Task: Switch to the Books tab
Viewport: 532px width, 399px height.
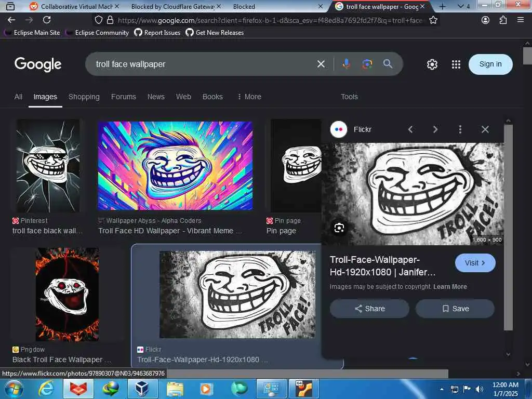Action: click(212, 97)
